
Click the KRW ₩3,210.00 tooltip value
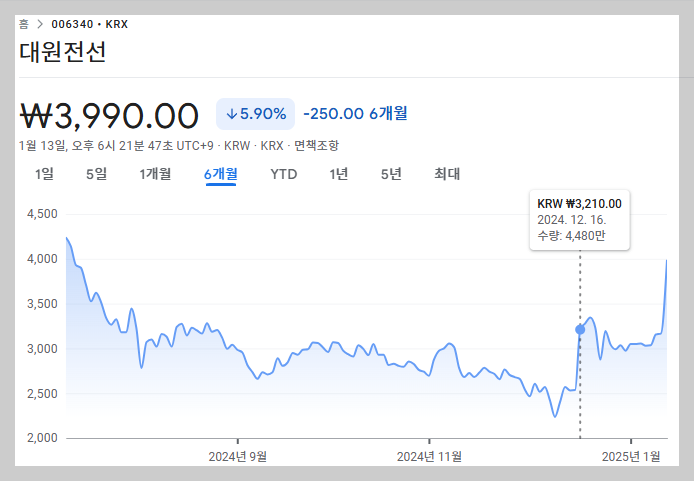(x=579, y=204)
